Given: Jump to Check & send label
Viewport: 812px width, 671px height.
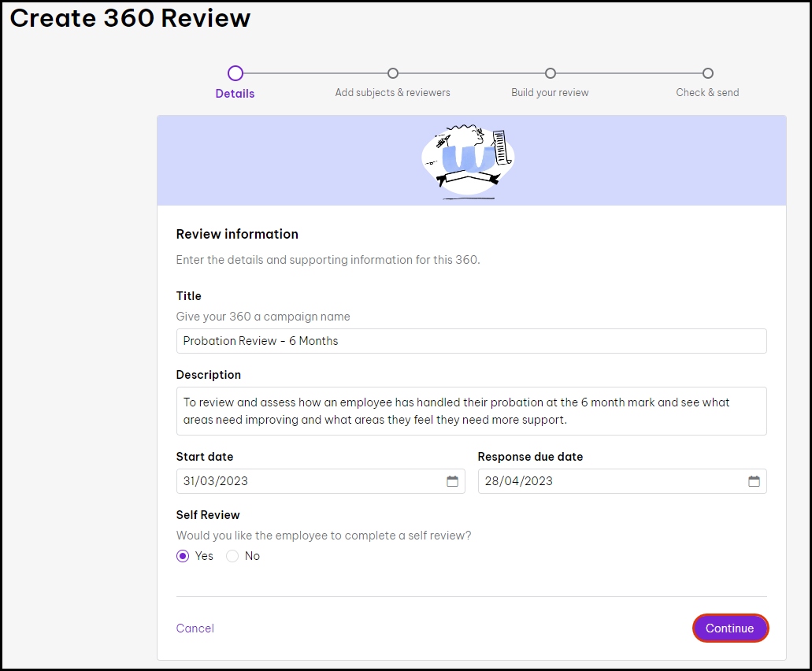Looking at the screenshot, I should coord(707,93).
